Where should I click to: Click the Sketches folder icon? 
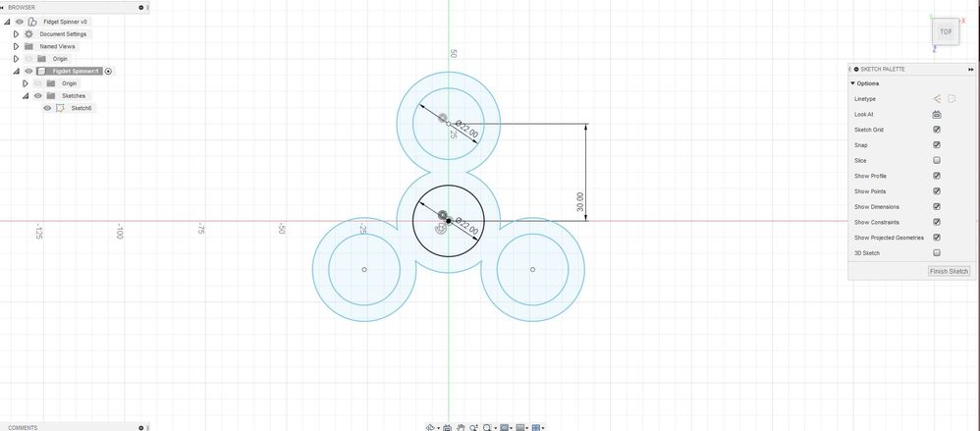point(51,95)
